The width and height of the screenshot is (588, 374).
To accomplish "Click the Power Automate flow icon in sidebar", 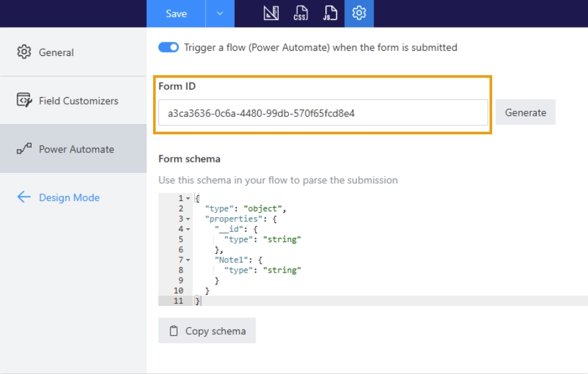I will click(24, 149).
